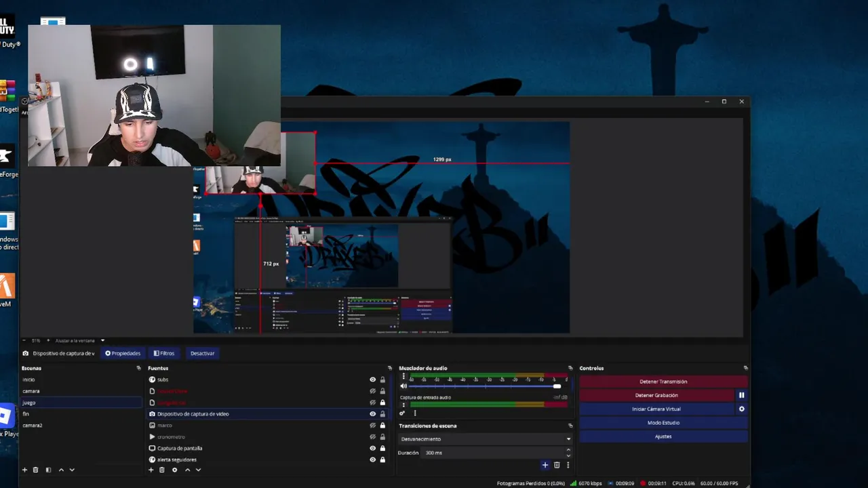Viewport: 868px width, 488px height.
Task: Mute the audio channel via the speaker icon
Action: point(403,386)
